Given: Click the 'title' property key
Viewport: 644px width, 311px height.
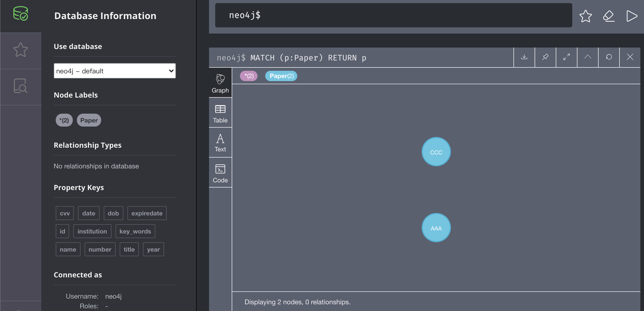Looking at the screenshot, I should [x=129, y=250].
